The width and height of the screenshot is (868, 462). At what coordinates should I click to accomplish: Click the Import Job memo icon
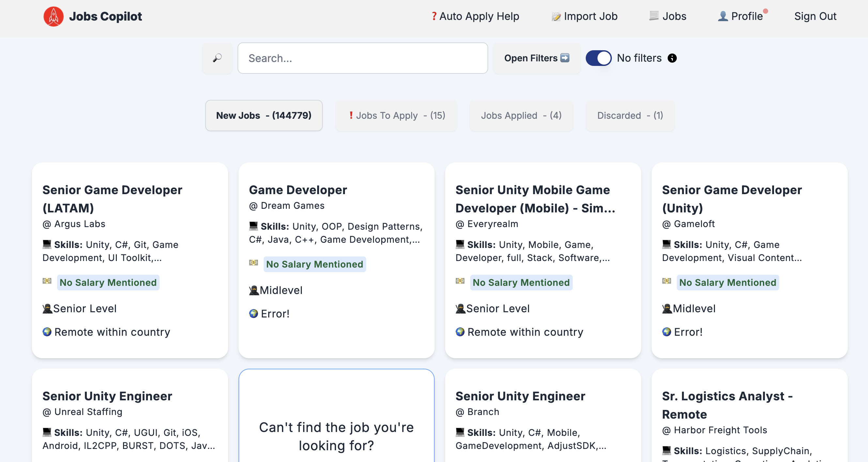pos(556,16)
